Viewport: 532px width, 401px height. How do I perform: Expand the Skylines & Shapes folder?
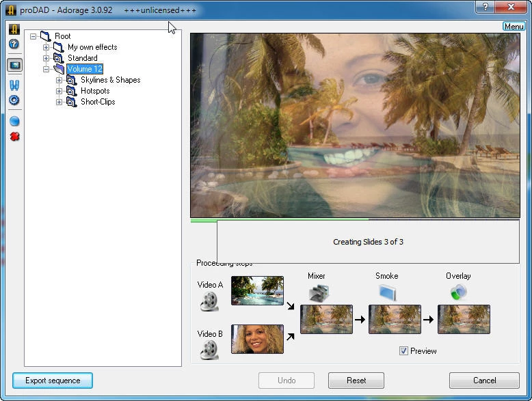click(x=59, y=80)
